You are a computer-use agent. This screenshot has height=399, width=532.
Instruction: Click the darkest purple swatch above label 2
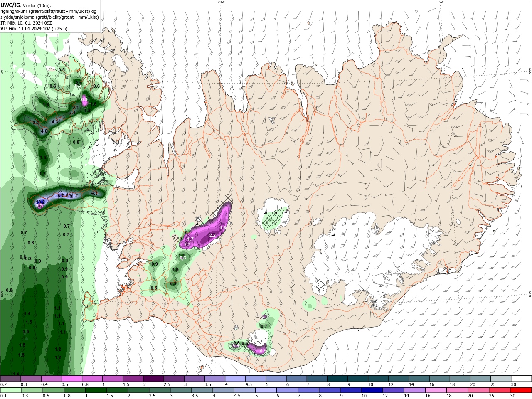(x=153, y=379)
